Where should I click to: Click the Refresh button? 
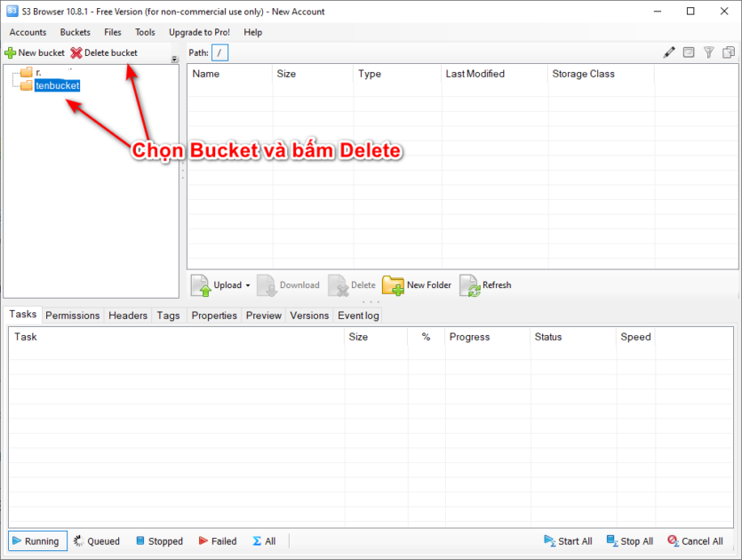pos(485,285)
